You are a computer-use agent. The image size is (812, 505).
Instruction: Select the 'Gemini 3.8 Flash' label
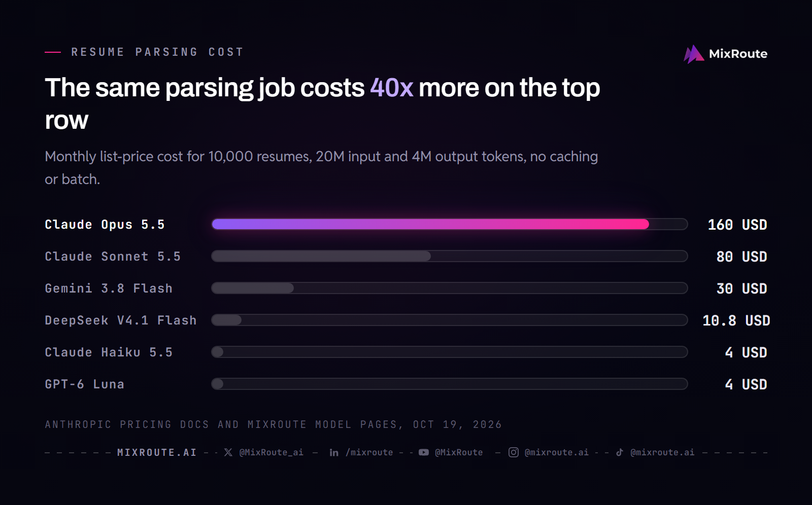pos(109,288)
